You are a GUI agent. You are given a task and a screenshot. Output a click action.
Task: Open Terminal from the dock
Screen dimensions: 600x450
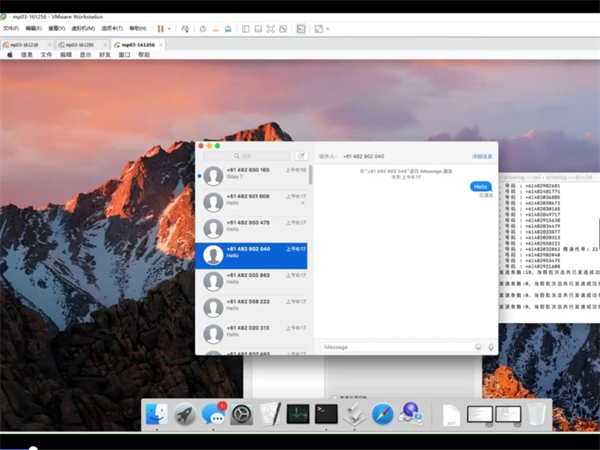click(326, 414)
